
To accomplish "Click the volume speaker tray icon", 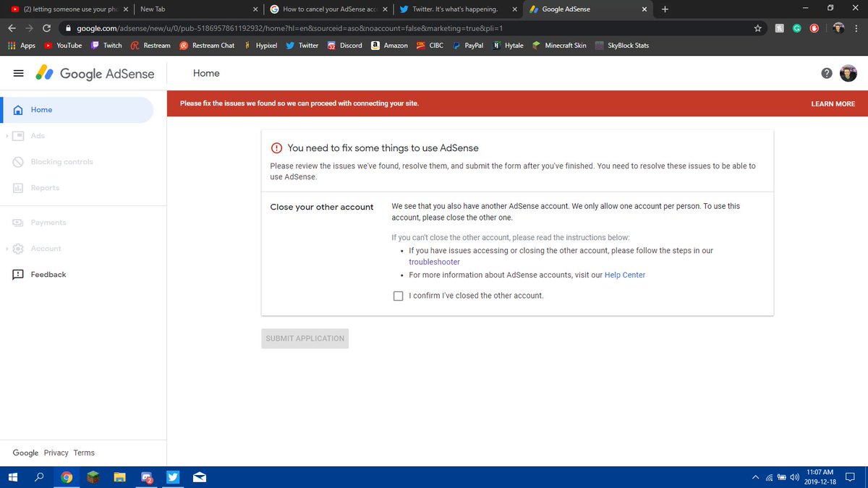I will [x=795, y=477].
